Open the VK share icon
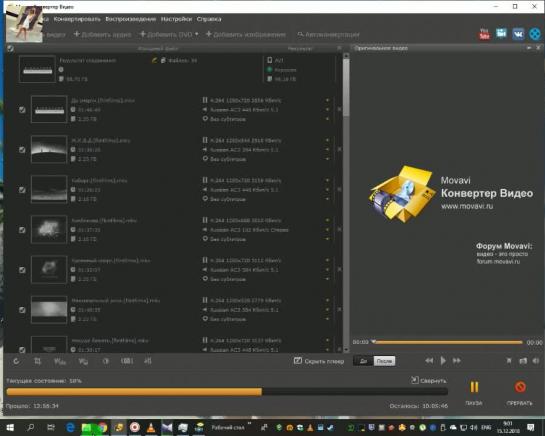545x436 pixels. 518,34
